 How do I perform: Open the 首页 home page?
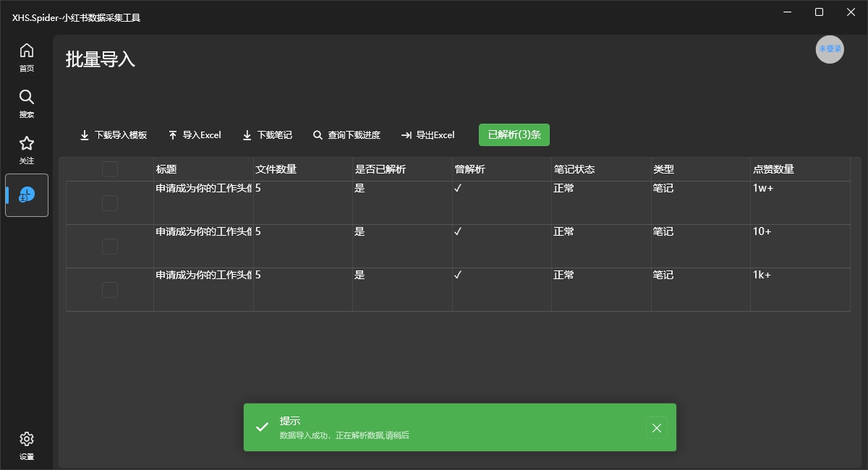click(27, 57)
